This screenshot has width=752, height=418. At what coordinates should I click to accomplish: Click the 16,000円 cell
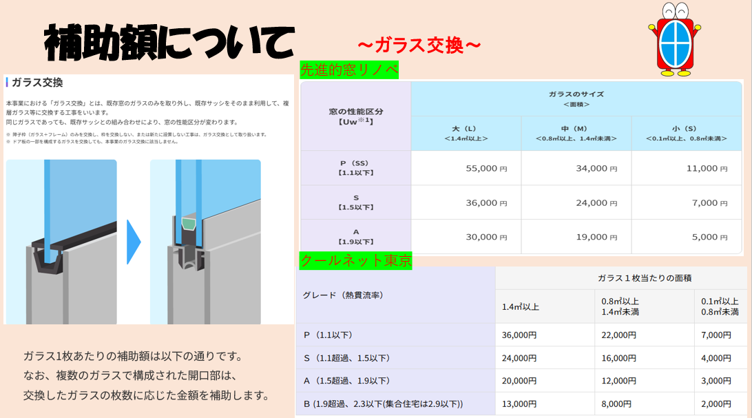click(x=645, y=358)
